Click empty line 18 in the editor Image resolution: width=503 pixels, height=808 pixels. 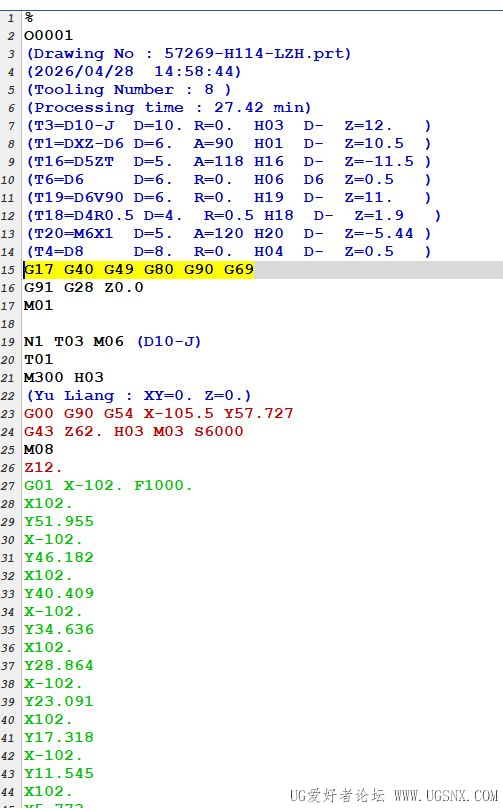point(263,324)
